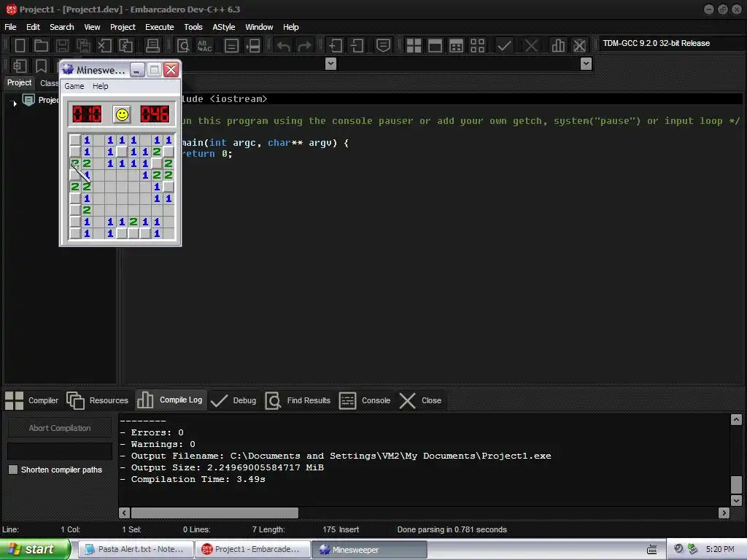Click the Delete profiling information icon
Image resolution: width=747 pixels, height=560 pixels.
[579, 46]
